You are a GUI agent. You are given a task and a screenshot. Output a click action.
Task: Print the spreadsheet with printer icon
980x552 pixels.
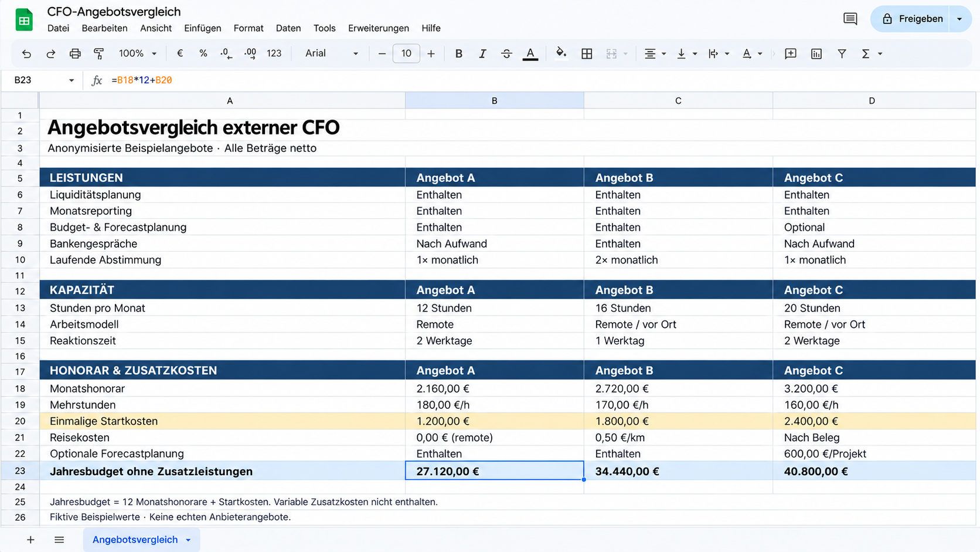click(75, 54)
